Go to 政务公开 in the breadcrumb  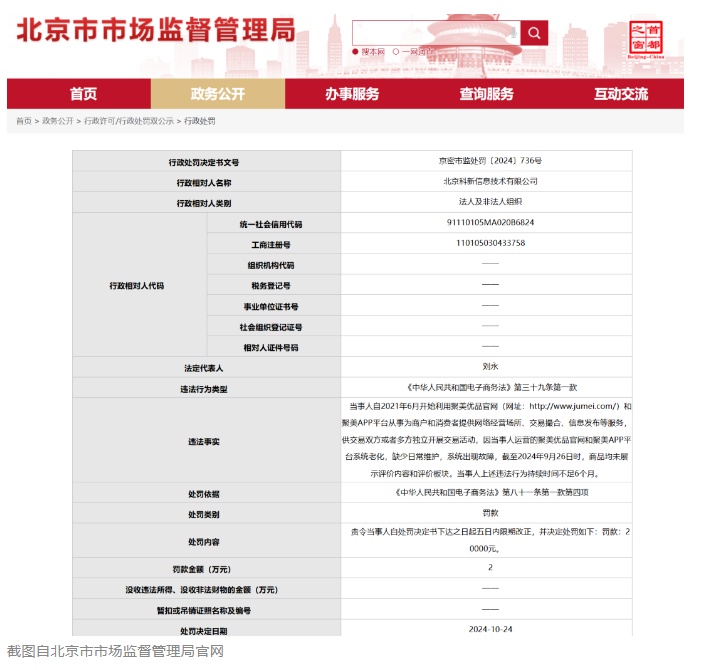point(58,121)
